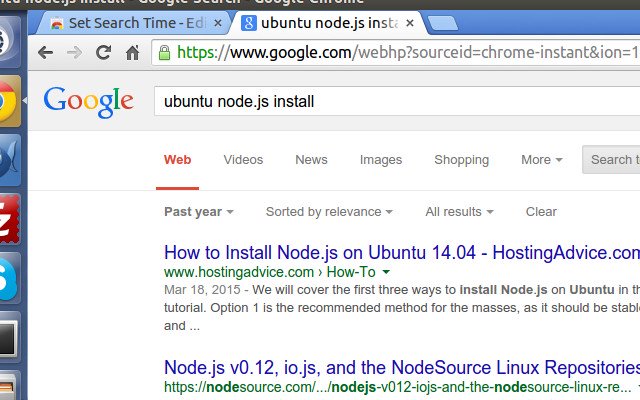The image size is (640, 400).
Task: Close the ubuntu node.js install tab
Action: pyautogui.click(x=410, y=23)
